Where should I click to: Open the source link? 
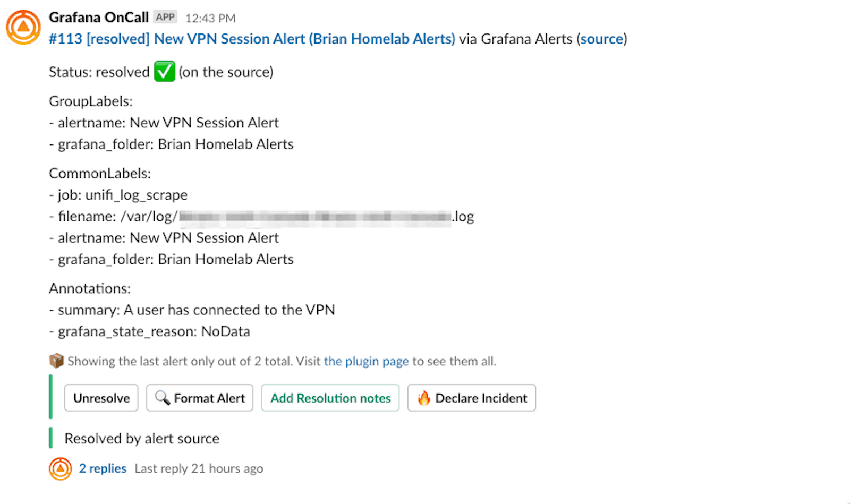(601, 39)
